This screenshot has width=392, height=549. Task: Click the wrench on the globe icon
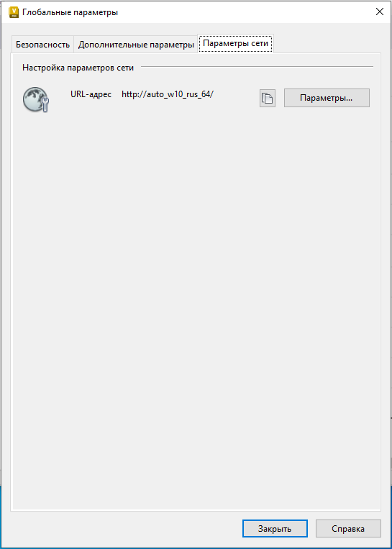point(45,105)
